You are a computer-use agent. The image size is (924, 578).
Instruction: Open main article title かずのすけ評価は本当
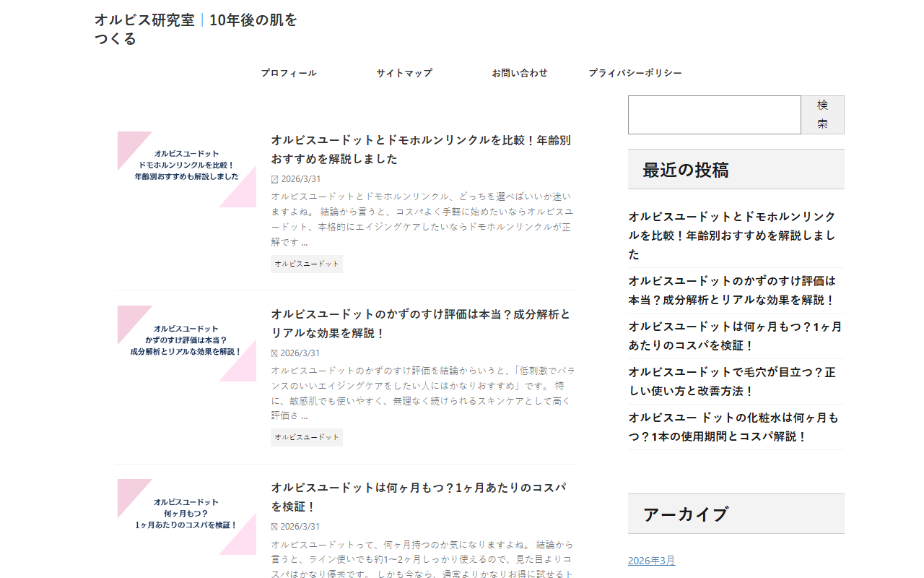tap(421, 324)
